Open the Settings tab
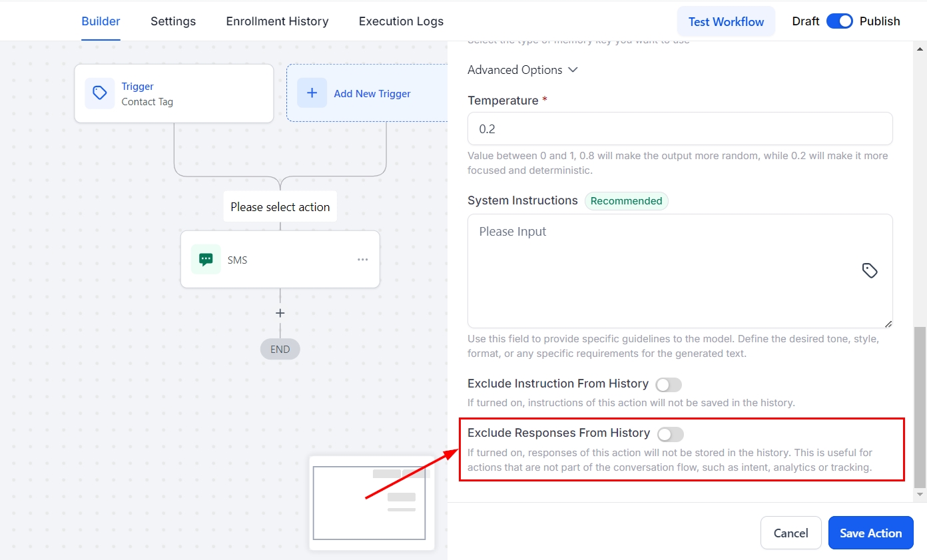This screenshot has width=927, height=560. coord(173,21)
